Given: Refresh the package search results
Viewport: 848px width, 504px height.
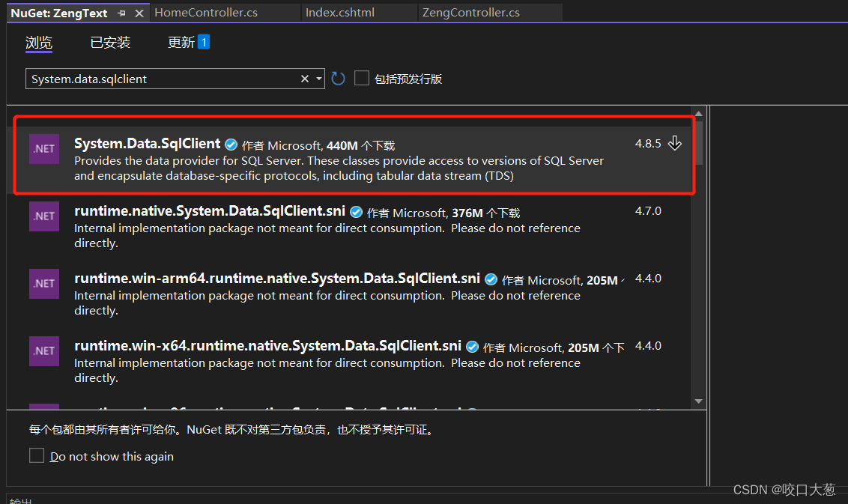Looking at the screenshot, I should (338, 79).
